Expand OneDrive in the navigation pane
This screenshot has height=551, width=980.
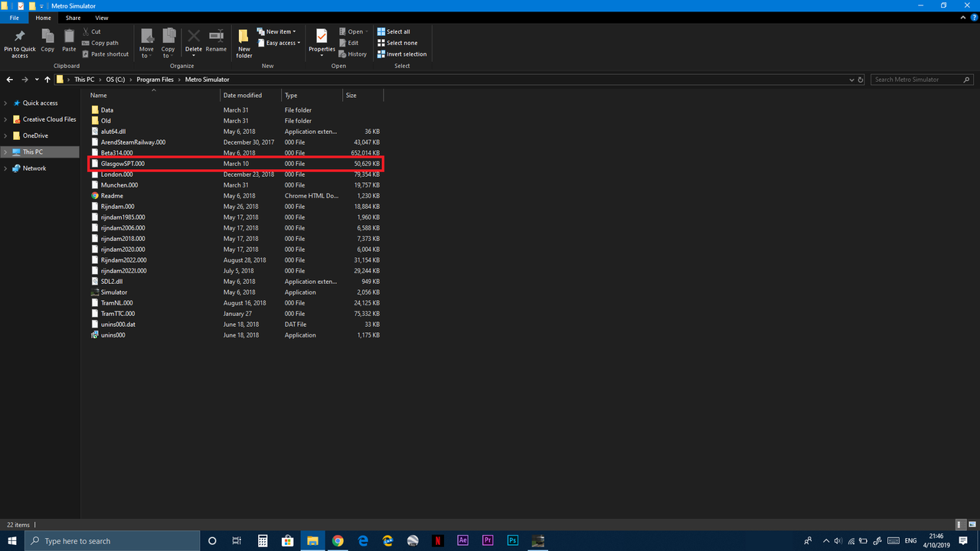point(6,135)
